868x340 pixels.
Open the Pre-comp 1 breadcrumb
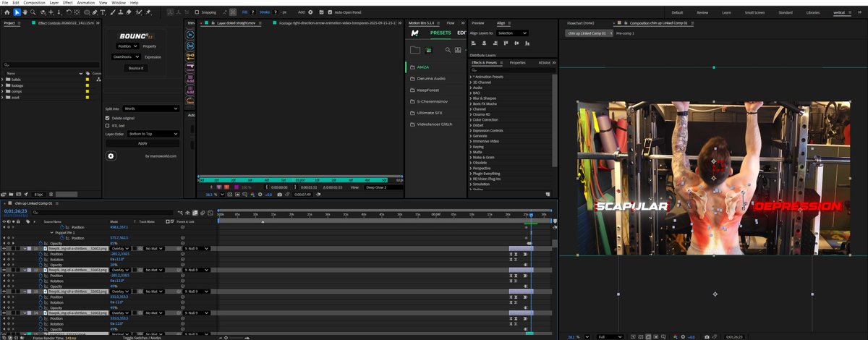point(624,33)
